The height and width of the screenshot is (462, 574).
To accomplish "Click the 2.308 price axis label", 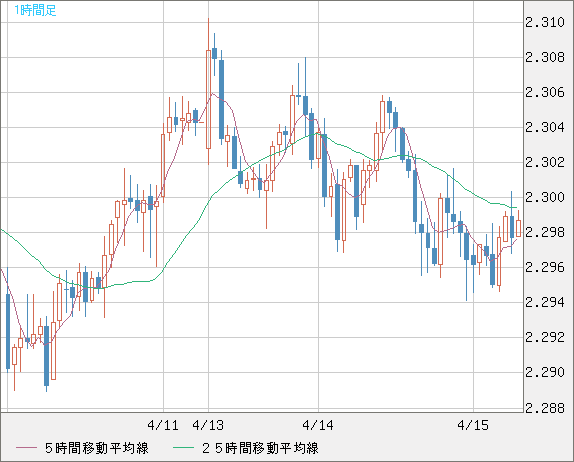I will [545, 57].
